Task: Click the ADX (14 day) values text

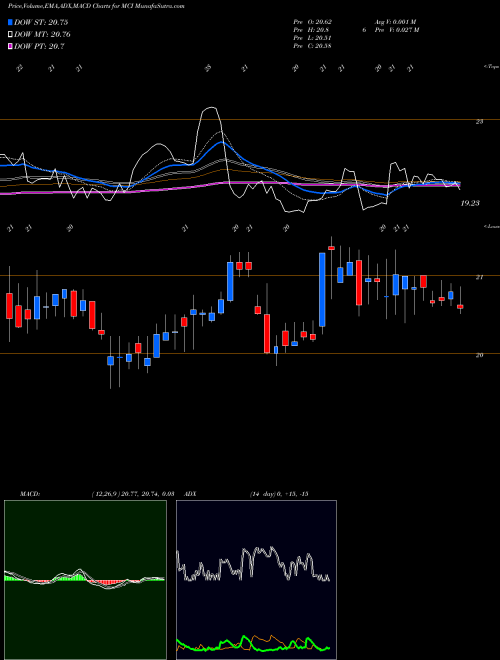Action: 279,494
